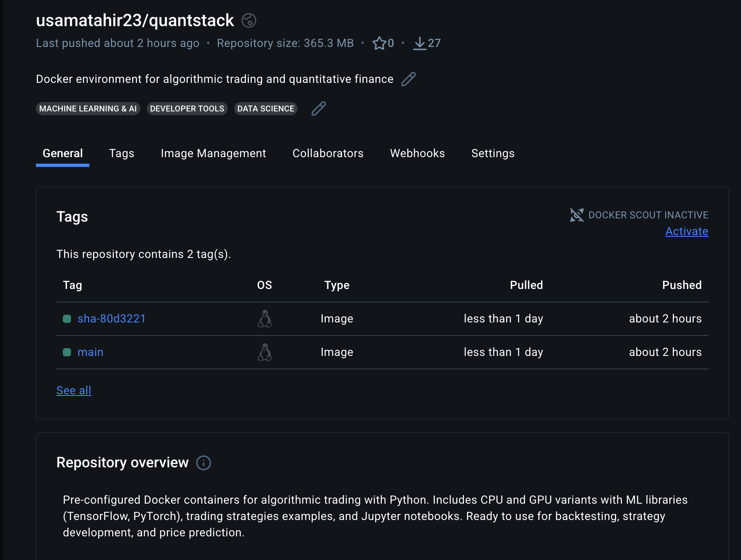
Task: Go to the Collaborators tab
Action: tap(328, 153)
